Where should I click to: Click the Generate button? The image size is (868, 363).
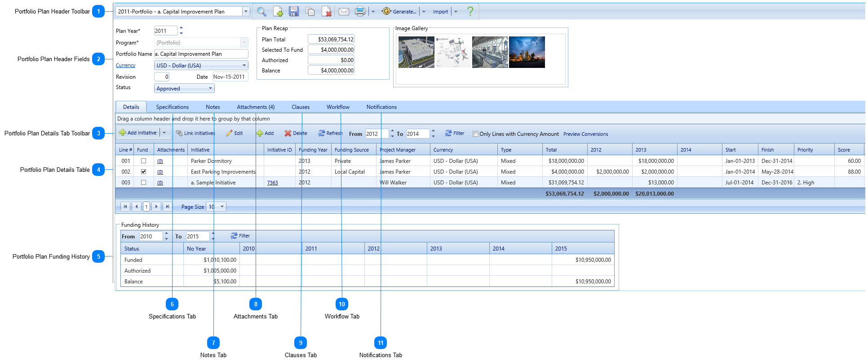[x=399, y=12]
